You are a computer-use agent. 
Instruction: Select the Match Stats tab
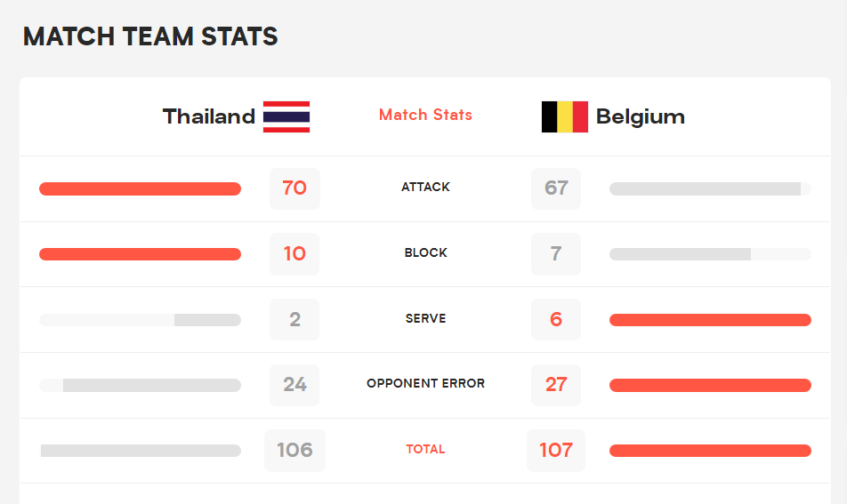point(425,115)
